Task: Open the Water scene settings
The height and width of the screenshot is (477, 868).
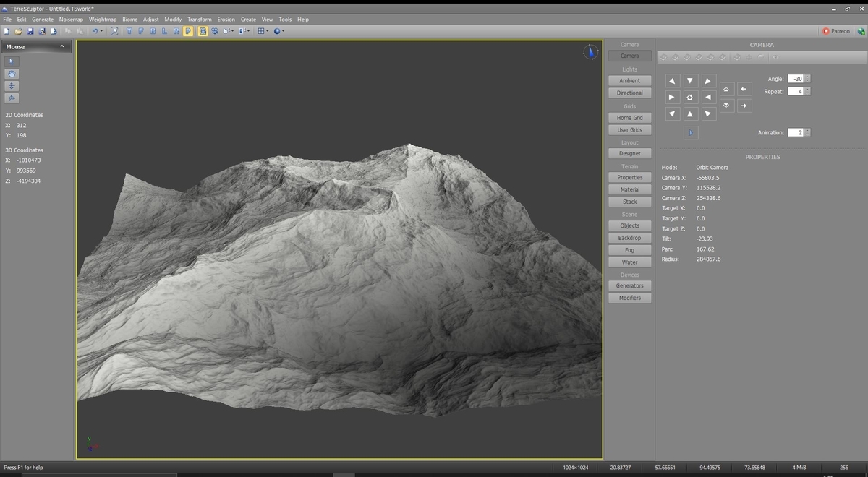Action: [629, 262]
